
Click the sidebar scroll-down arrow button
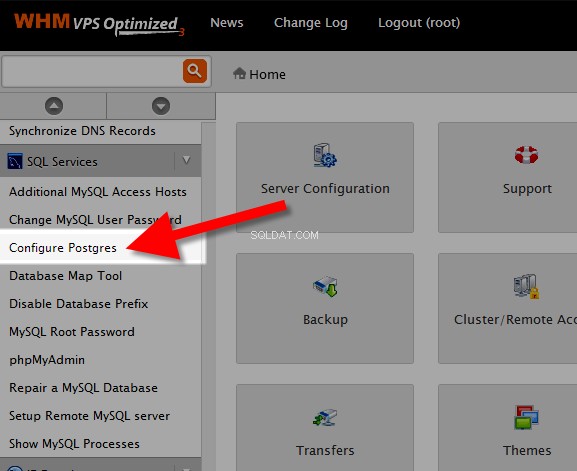click(161, 106)
